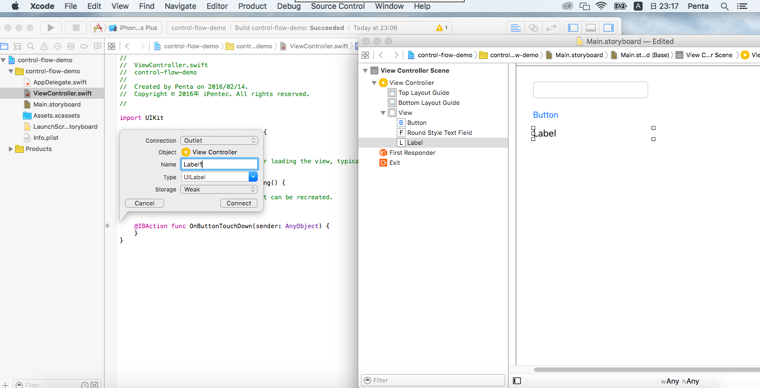The image size is (760, 388).
Task: Open the Debug menu
Action: click(x=289, y=6)
